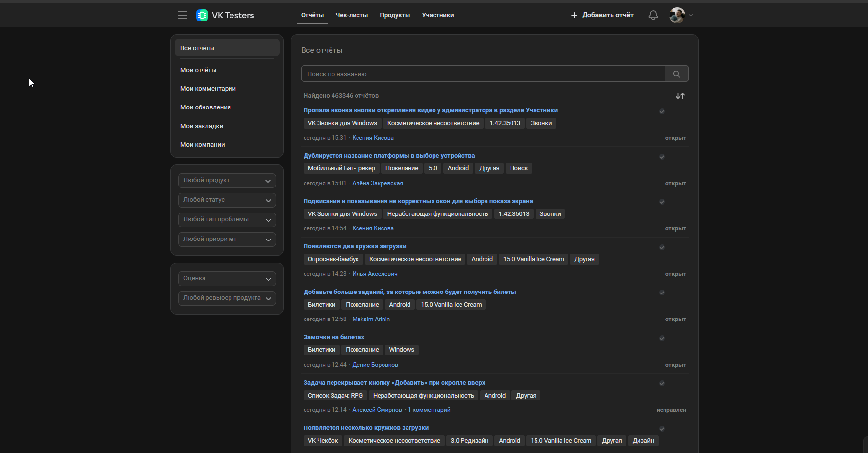Open author Maksim Arinin profile
Screen dimensions: 868x453
(x=371, y=319)
